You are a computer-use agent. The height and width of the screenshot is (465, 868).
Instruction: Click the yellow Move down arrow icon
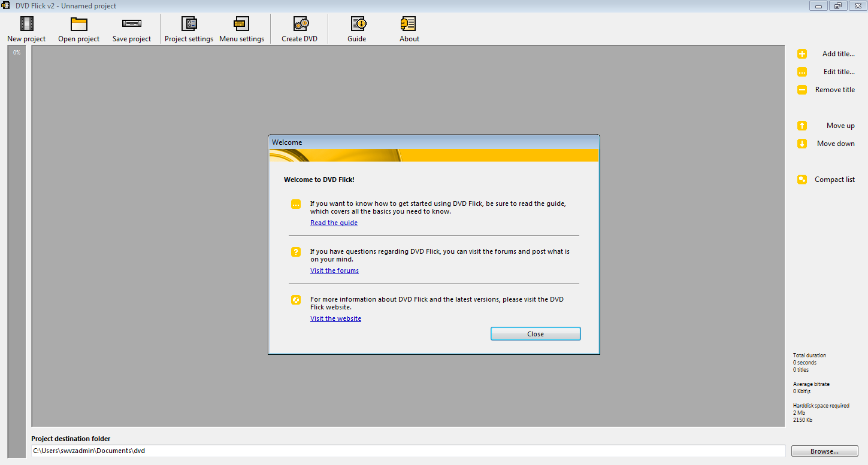click(x=802, y=144)
